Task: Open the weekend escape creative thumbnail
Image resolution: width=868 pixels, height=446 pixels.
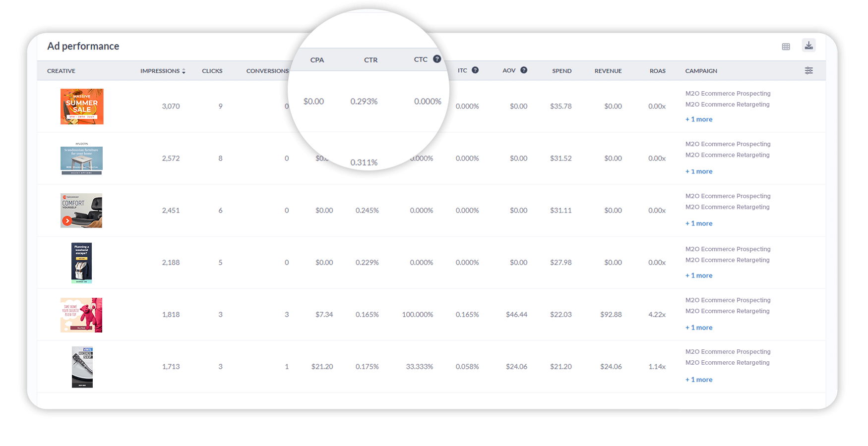Action: (82, 263)
